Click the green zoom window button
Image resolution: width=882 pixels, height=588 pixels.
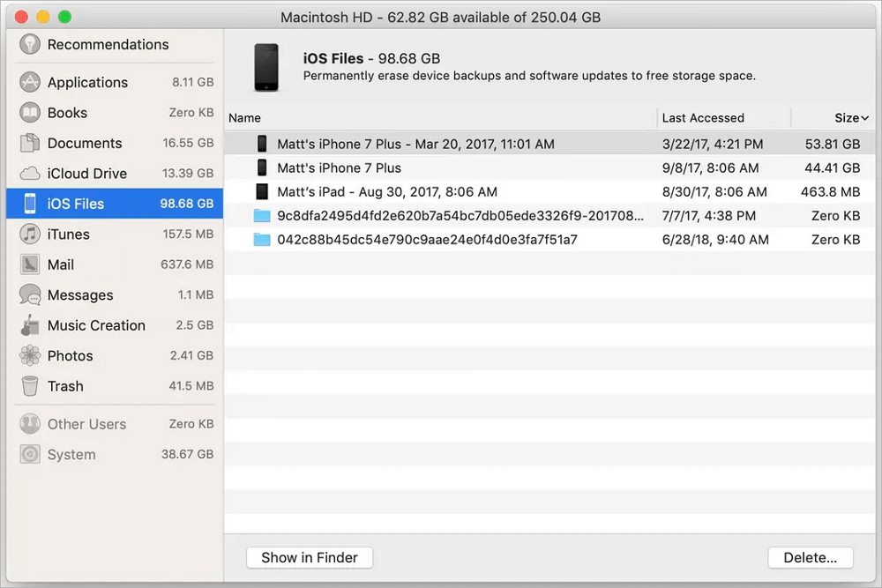64,17
